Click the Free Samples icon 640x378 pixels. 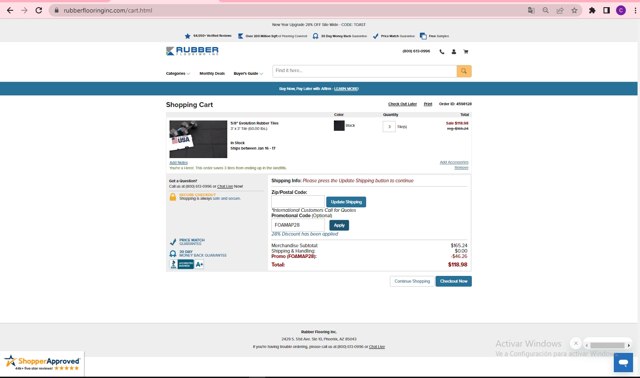click(423, 36)
